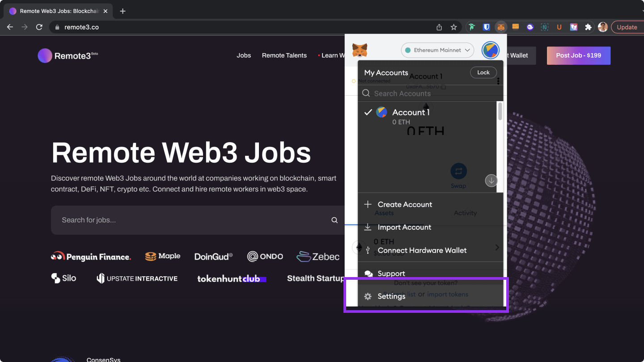
Task: Open the purple bird extension icon
Action: 573,27
